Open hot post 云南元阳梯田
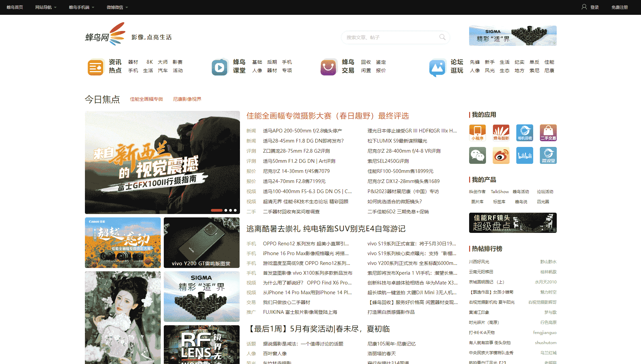This screenshot has width=641, height=364. [481, 272]
